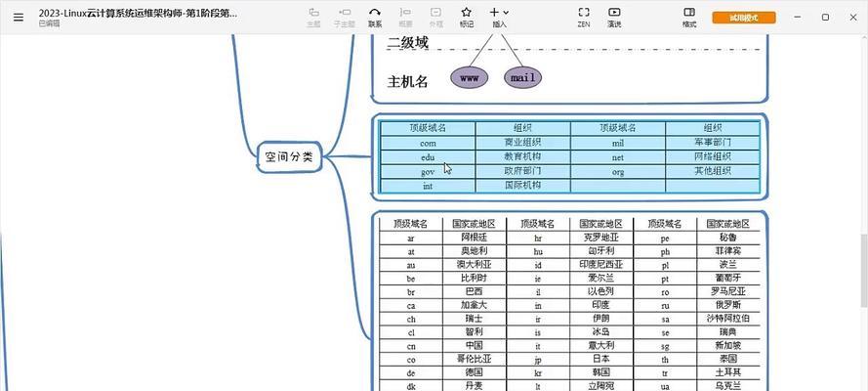Screen dimensions: 868x391
Task: Click the 政府部门 cell
Action: 522,171
